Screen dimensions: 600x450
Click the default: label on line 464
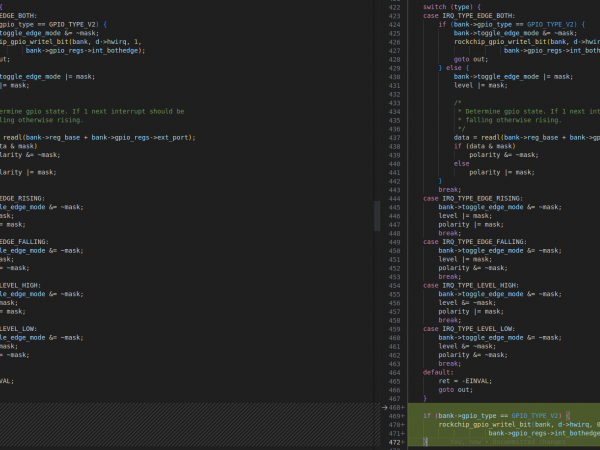[438, 371]
